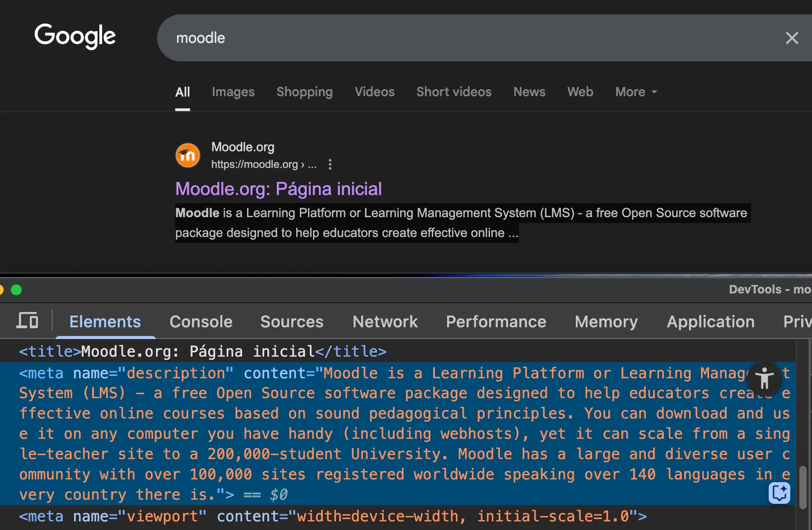Click the AI assistance sparkle icon
Screen dimensions: 812x530
[x=779, y=493]
